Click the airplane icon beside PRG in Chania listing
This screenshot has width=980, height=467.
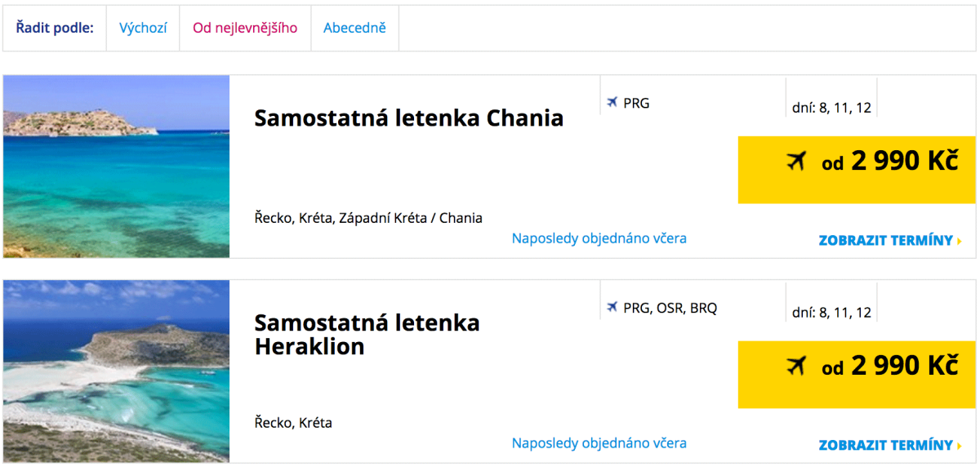click(612, 103)
